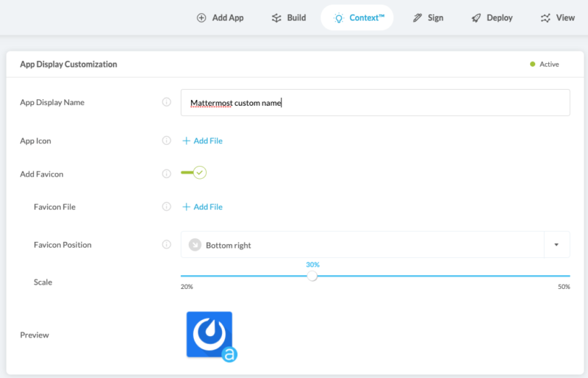Switch to the View tab
The width and height of the screenshot is (588, 378).
(558, 18)
